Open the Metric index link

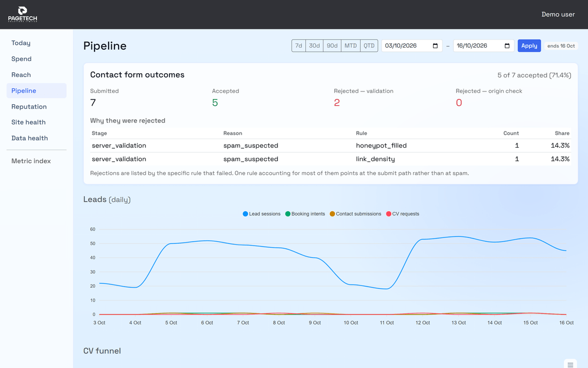point(36,161)
